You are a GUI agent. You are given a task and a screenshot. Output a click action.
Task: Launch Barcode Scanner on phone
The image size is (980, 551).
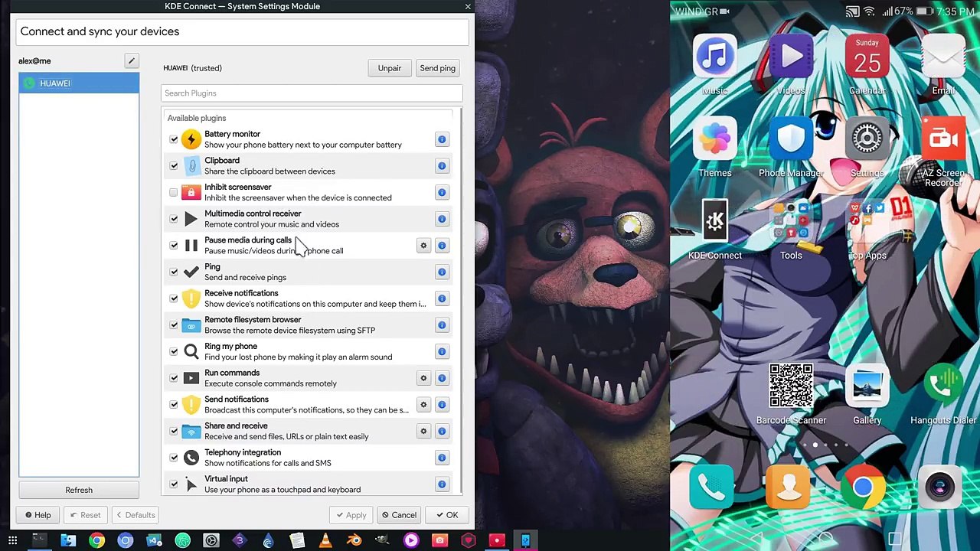tap(791, 394)
